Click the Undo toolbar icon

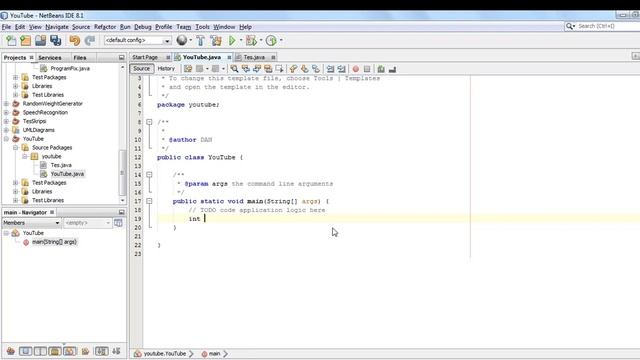click(75, 40)
